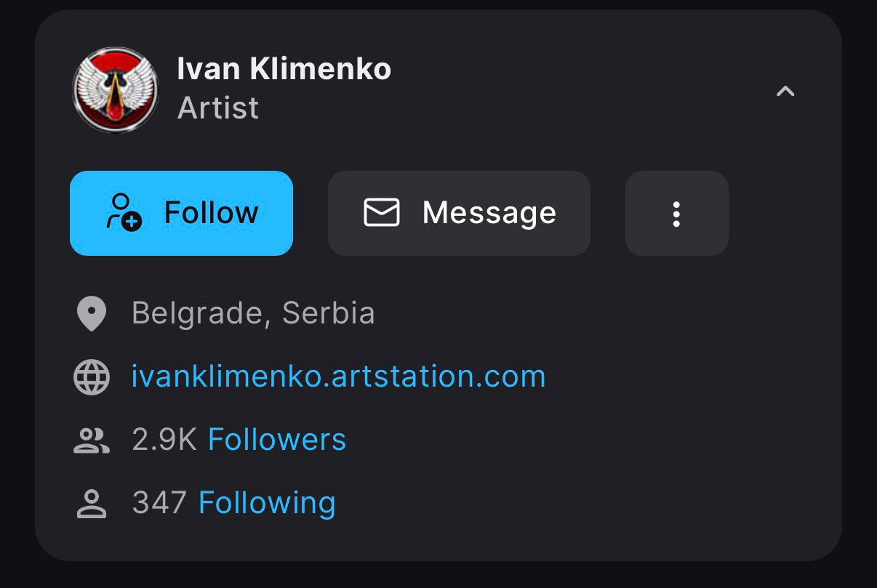Click the Belgrade, Serbia location text

[253, 313]
